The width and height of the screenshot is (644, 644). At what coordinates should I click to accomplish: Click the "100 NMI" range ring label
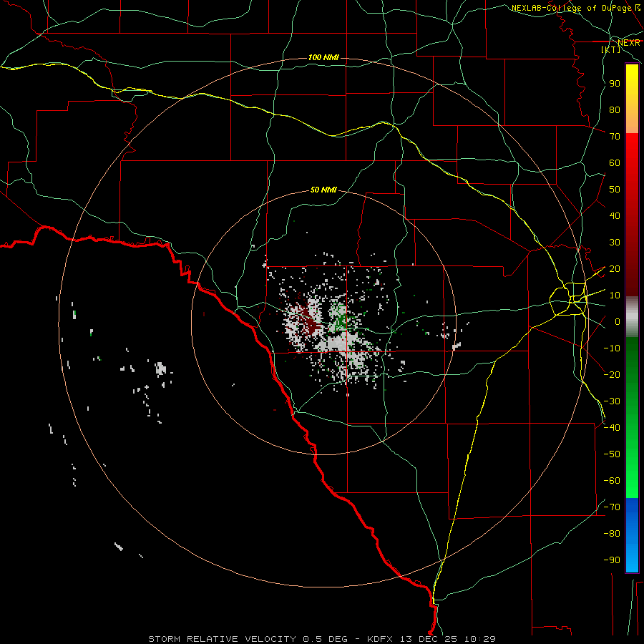point(323,57)
